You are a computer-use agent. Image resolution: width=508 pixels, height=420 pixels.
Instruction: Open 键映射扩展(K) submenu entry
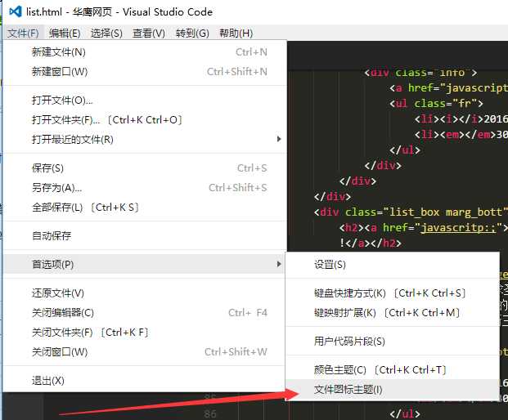click(x=393, y=313)
